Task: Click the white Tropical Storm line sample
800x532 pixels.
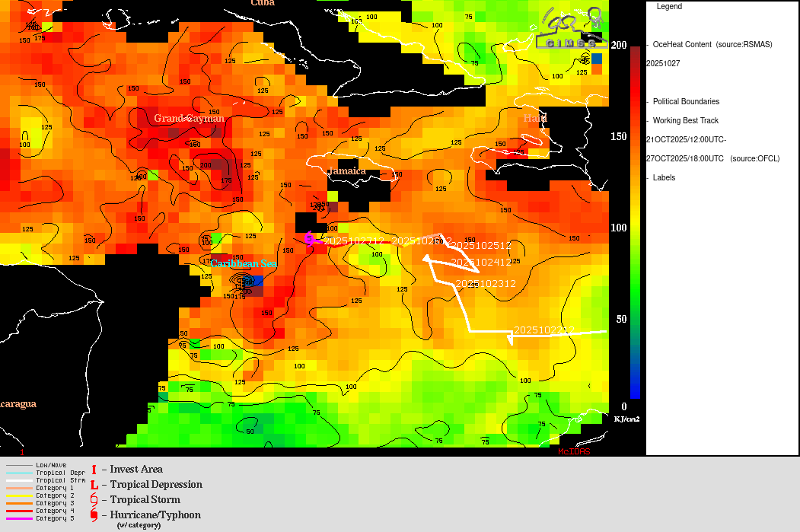Action: click(18, 480)
